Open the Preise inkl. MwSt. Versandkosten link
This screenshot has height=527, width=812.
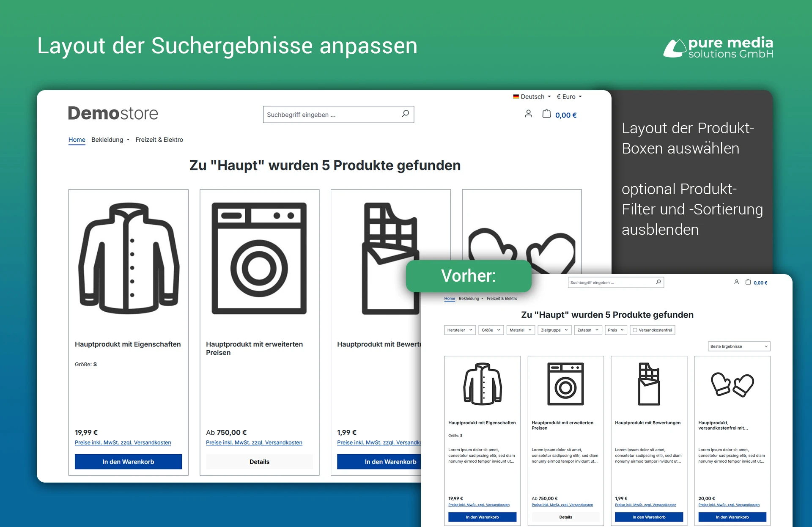click(123, 442)
